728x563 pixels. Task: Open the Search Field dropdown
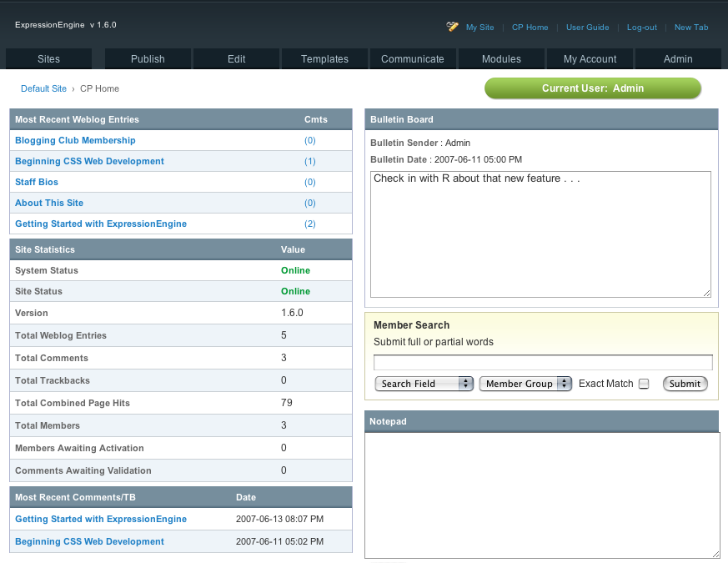424,384
